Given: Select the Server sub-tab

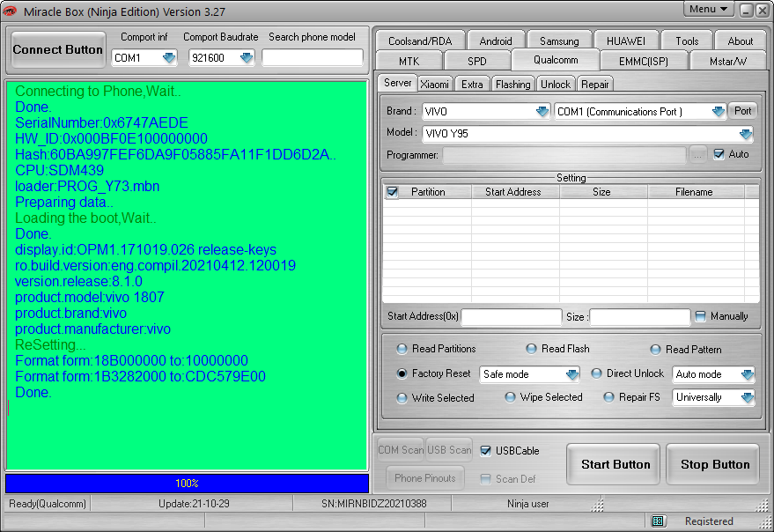Looking at the screenshot, I should pos(397,83).
